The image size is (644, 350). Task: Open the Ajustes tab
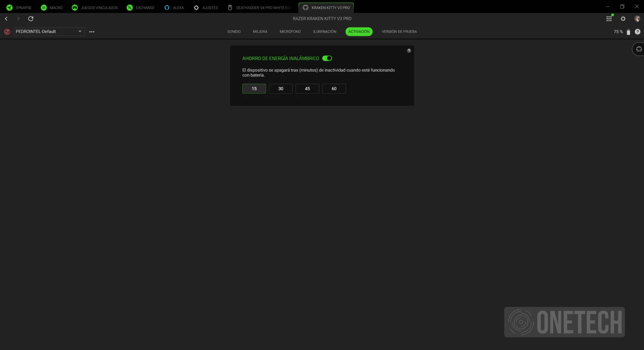pyautogui.click(x=206, y=7)
